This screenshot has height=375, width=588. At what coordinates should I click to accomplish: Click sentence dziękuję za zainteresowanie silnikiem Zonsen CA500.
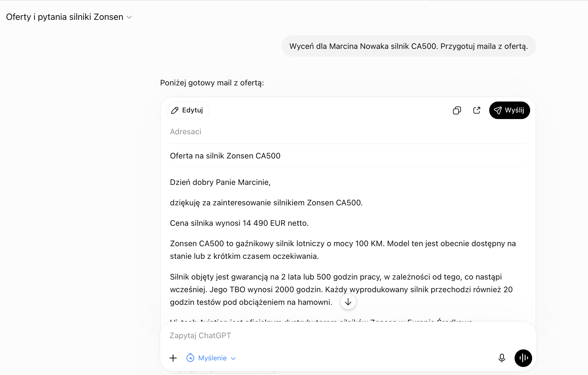tap(266, 203)
